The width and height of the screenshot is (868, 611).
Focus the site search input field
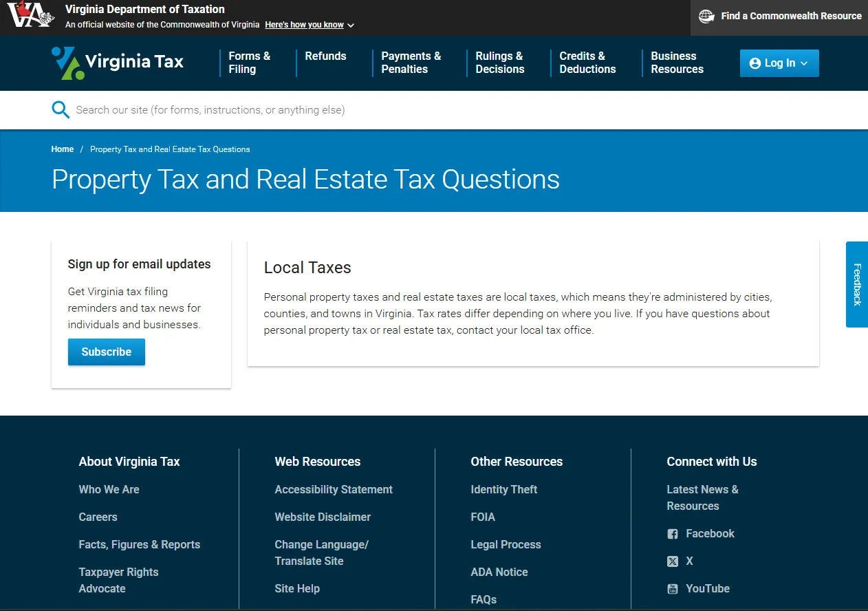click(440, 110)
